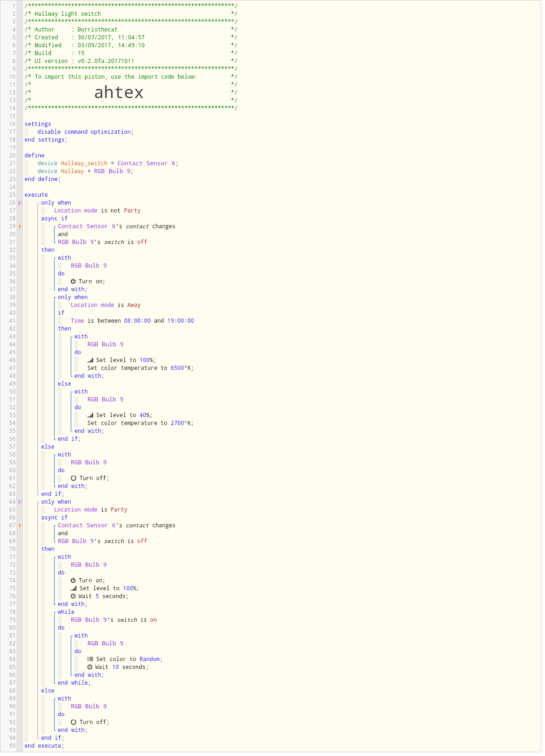545x756 pixels.
Task: Click the 'disable command optimization' setting
Action: [x=86, y=132]
